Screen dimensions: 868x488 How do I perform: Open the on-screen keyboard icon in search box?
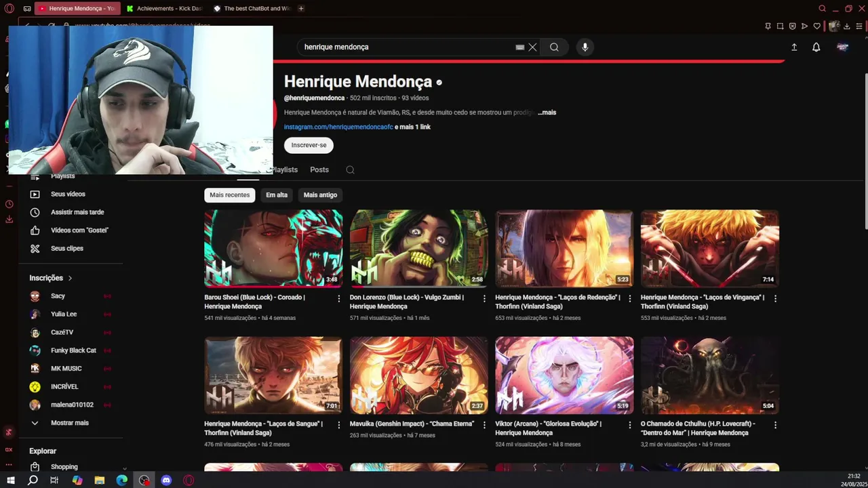[519, 47]
